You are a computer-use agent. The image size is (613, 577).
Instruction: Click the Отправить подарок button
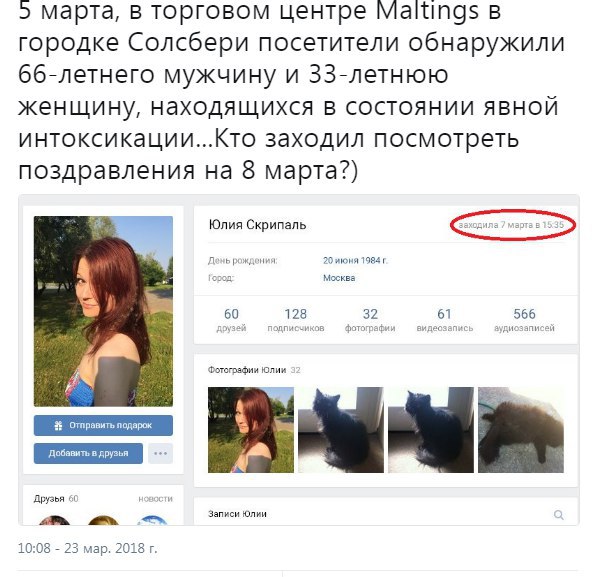point(103,425)
